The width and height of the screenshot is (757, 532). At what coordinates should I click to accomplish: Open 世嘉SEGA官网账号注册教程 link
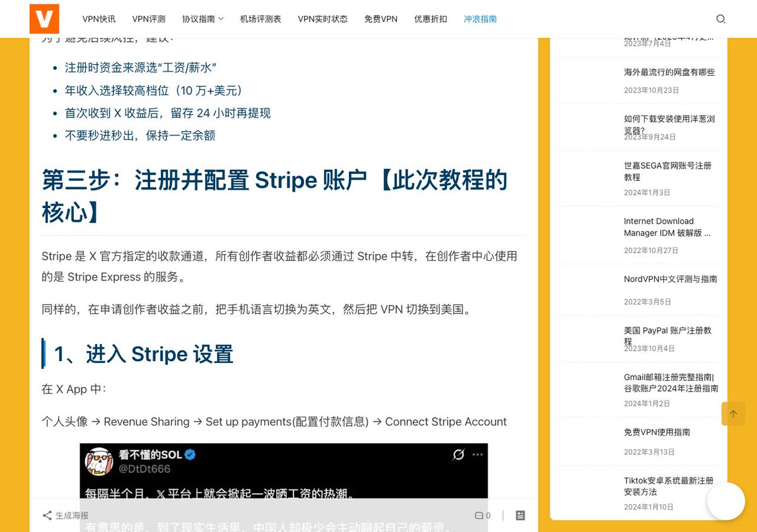(668, 171)
